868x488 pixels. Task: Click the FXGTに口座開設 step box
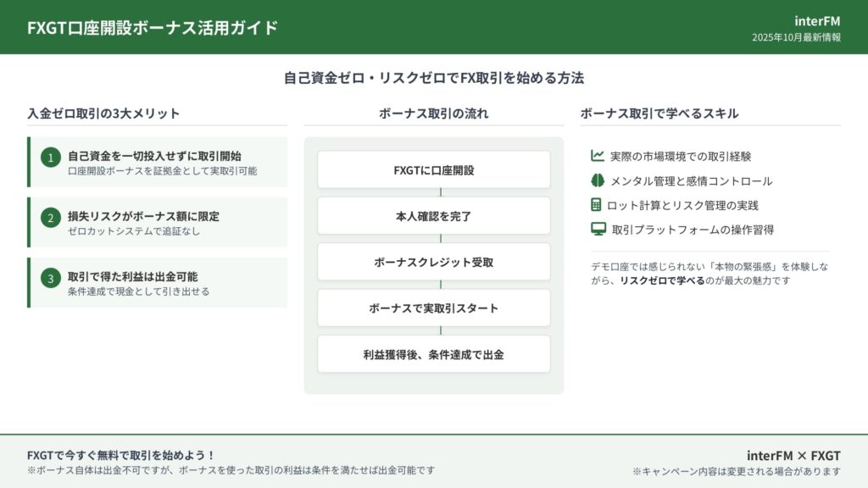pyautogui.click(x=433, y=169)
